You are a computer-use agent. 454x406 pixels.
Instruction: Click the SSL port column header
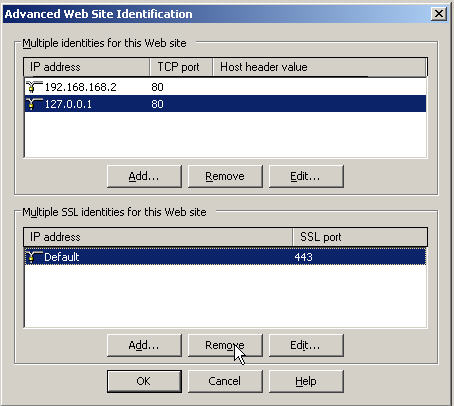click(x=360, y=237)
